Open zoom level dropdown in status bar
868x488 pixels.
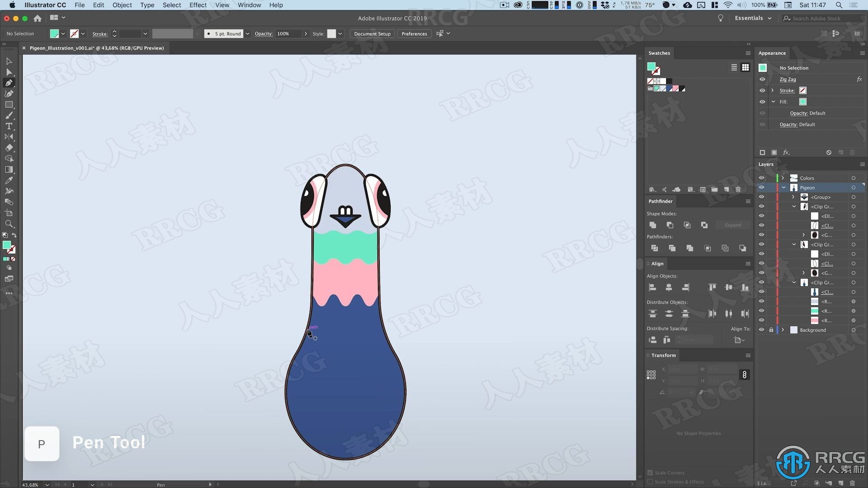point(47,484)
